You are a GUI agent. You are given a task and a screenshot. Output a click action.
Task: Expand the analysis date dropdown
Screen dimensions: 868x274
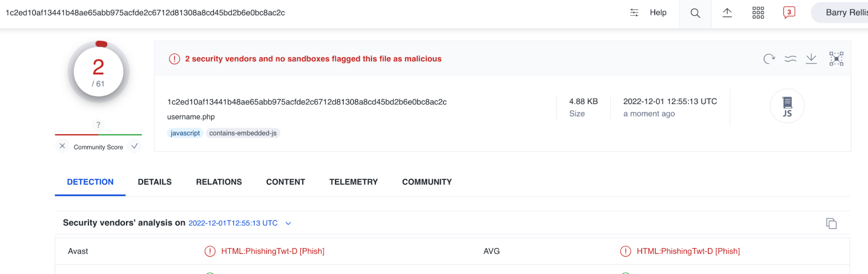(x=287, y=223)
